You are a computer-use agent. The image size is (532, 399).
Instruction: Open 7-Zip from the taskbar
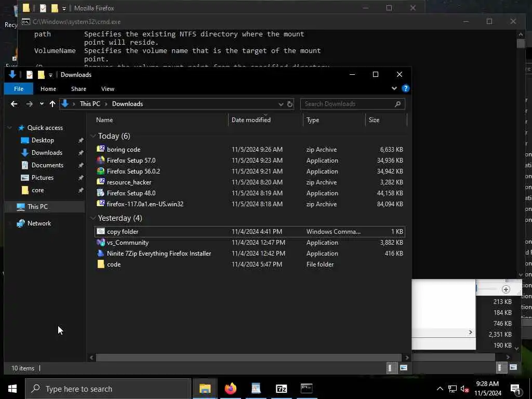click(281, 389)
